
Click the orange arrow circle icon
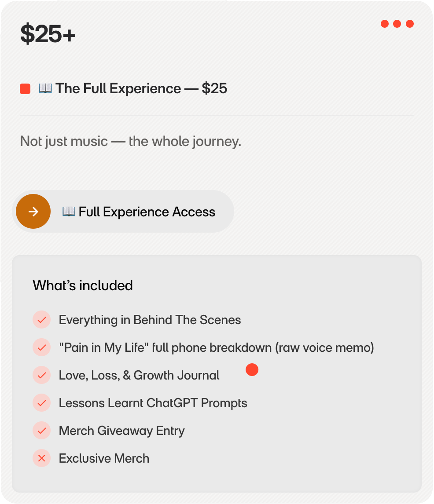33,212
